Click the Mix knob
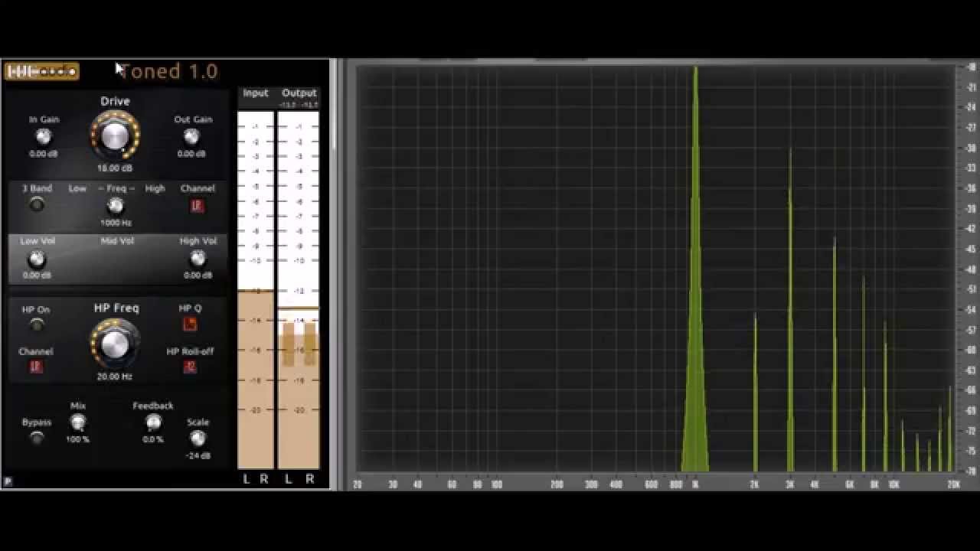Viewport: 980px width, 551px height. (77, 422)
